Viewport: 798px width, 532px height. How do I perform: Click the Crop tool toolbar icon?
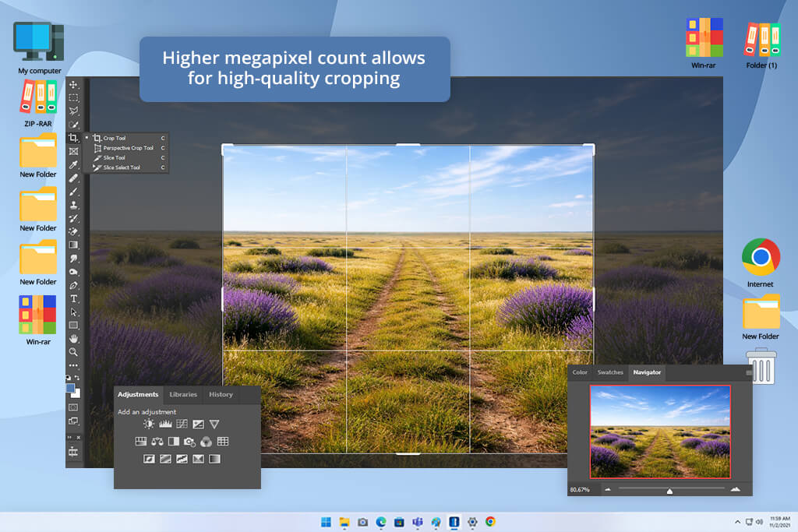coord(73,138)
